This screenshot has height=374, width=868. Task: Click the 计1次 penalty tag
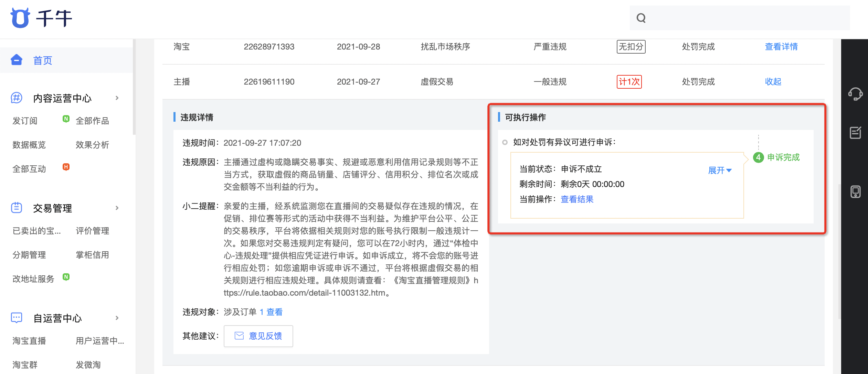(629, 82)
